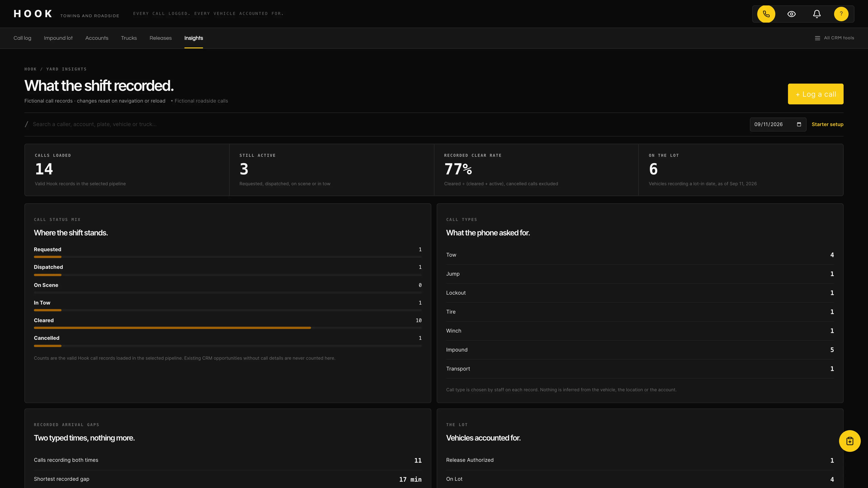Select the Releases tab
This screenshot has width=868, height=488.
[x=160, y=38]
